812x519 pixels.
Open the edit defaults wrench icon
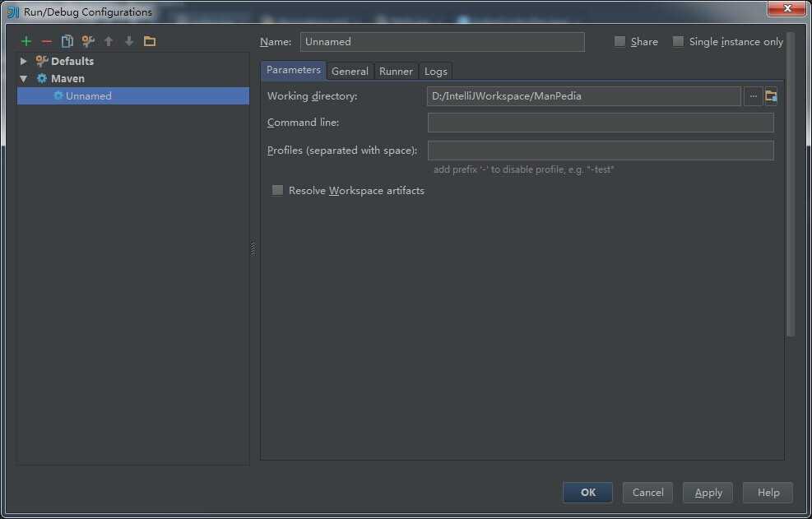(88, 41)
